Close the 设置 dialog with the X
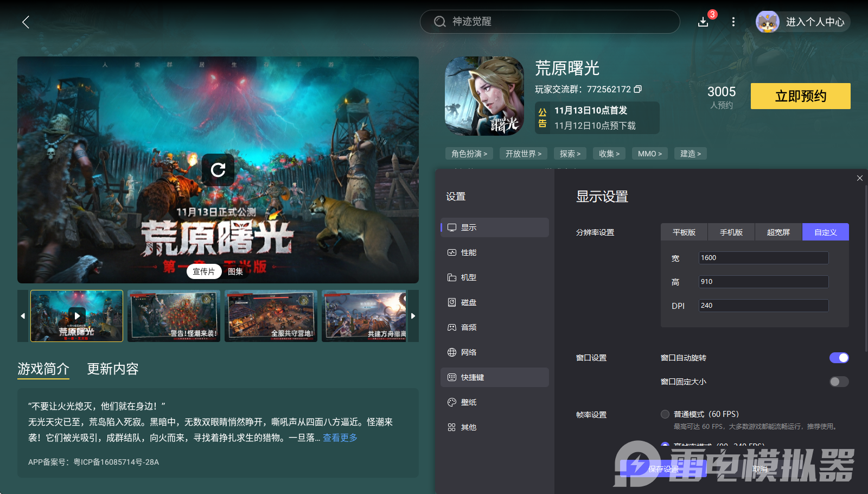Viewport: 868px width, 494px height. [x=860, y=178]
